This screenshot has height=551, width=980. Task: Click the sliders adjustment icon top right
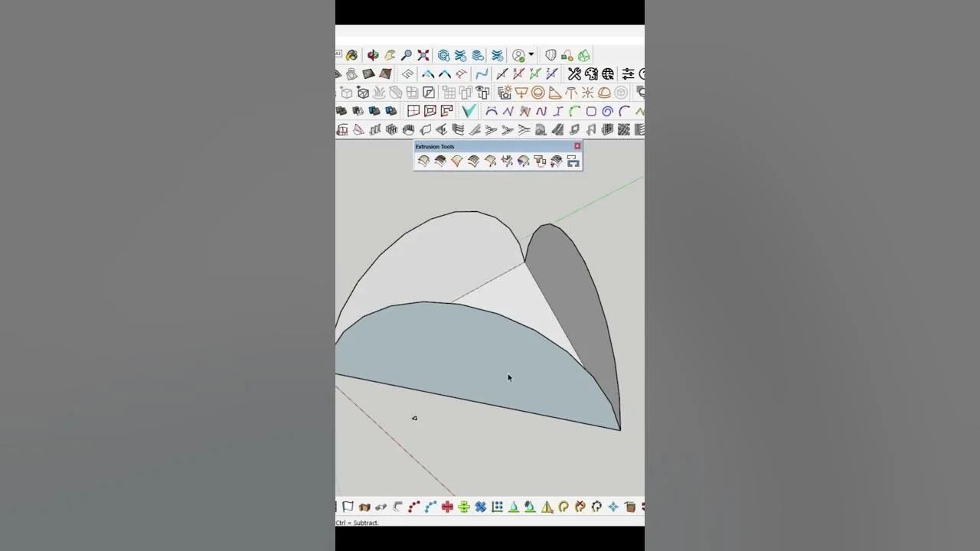tap(629, 73)
